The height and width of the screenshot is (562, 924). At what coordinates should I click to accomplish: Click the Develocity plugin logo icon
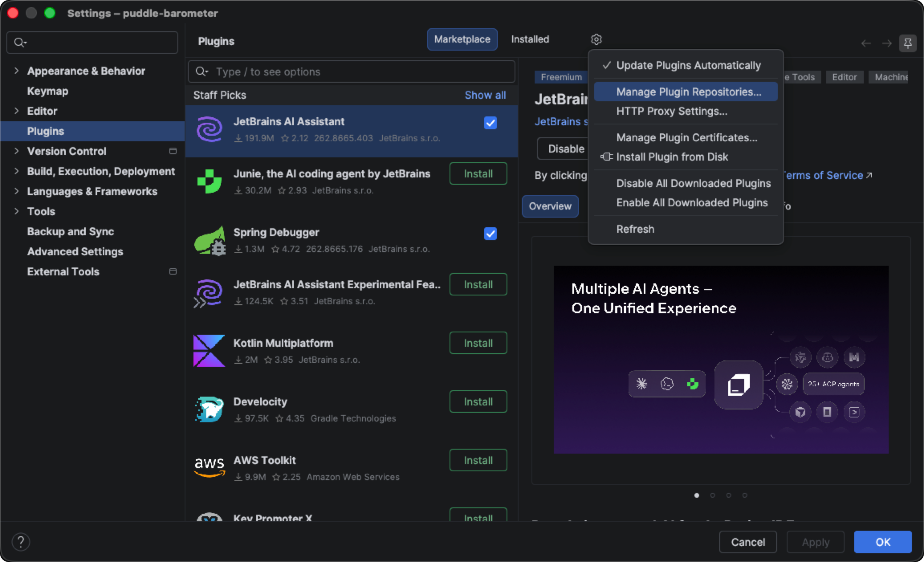[x=209, y=409]
